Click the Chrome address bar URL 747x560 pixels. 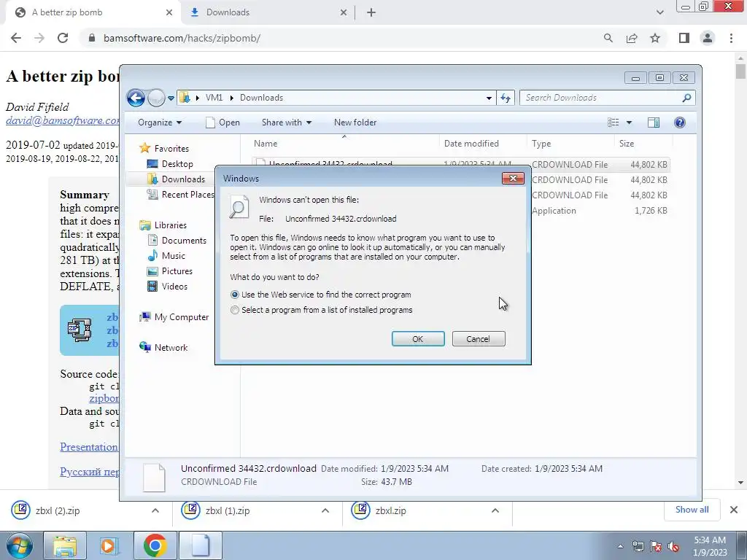[182, 38]
